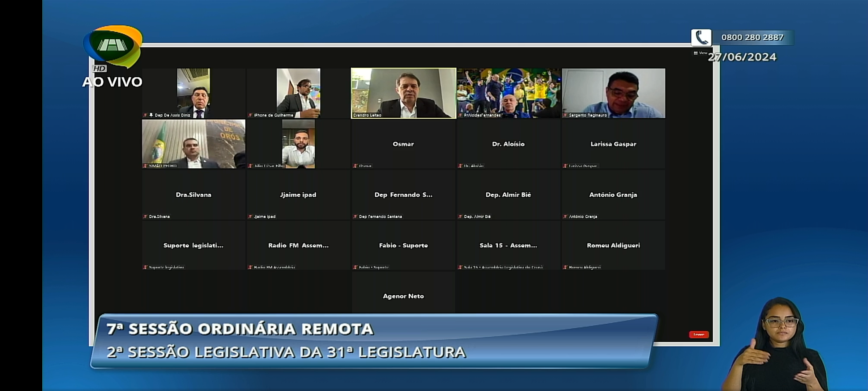Click the muted mic icon next to the small Dep. Almir Bié label
The image size is (868, 391).
tap(460, 216)
